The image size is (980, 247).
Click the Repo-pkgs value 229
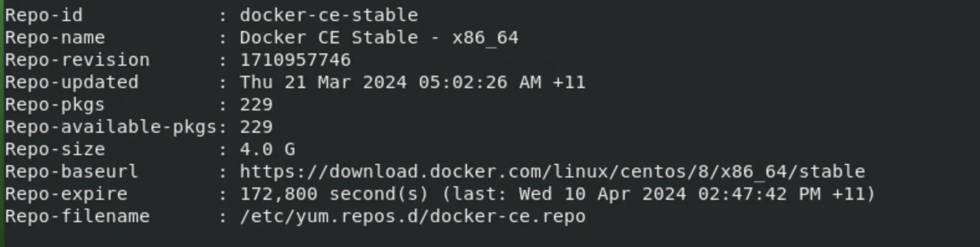click(256, 104)
